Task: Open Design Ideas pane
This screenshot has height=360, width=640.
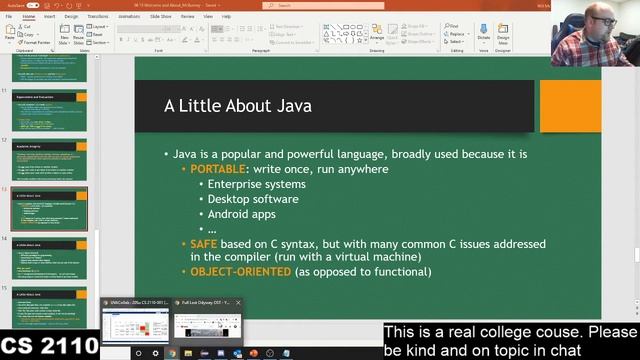Action: 503,34
